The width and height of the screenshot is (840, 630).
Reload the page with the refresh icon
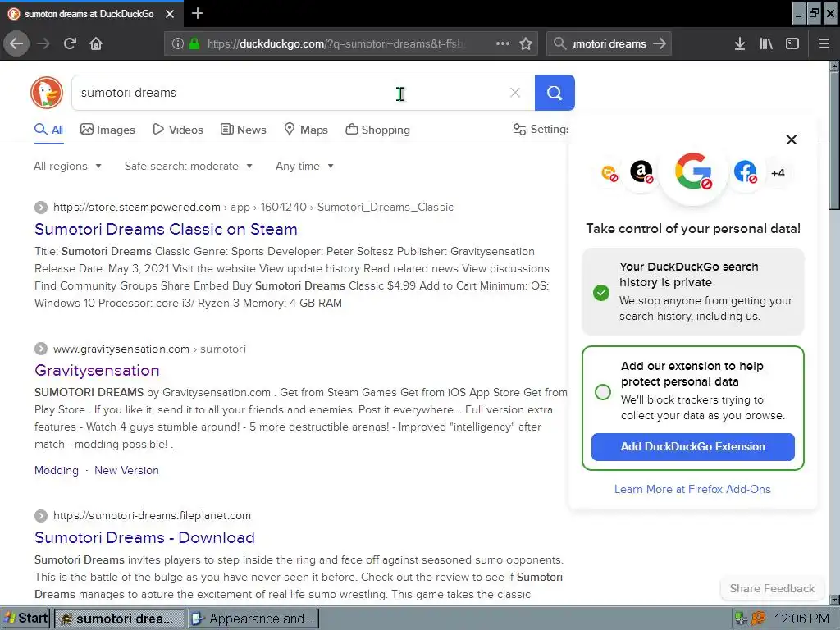point(70,43)
